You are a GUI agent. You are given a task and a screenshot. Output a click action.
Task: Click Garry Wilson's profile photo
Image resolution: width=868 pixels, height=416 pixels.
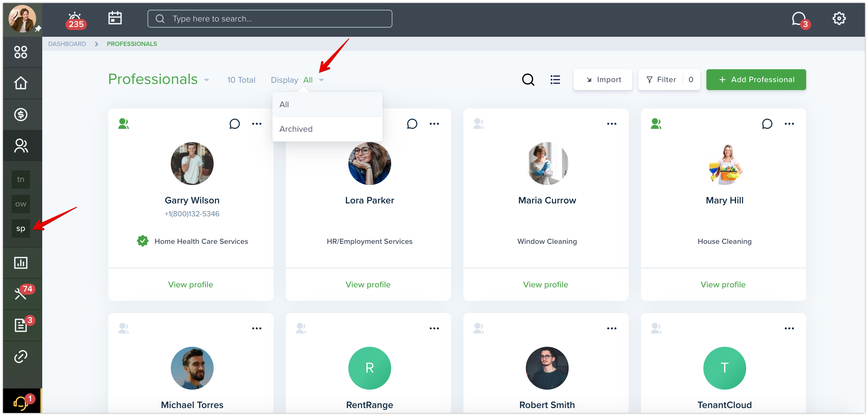click(192, 164)
